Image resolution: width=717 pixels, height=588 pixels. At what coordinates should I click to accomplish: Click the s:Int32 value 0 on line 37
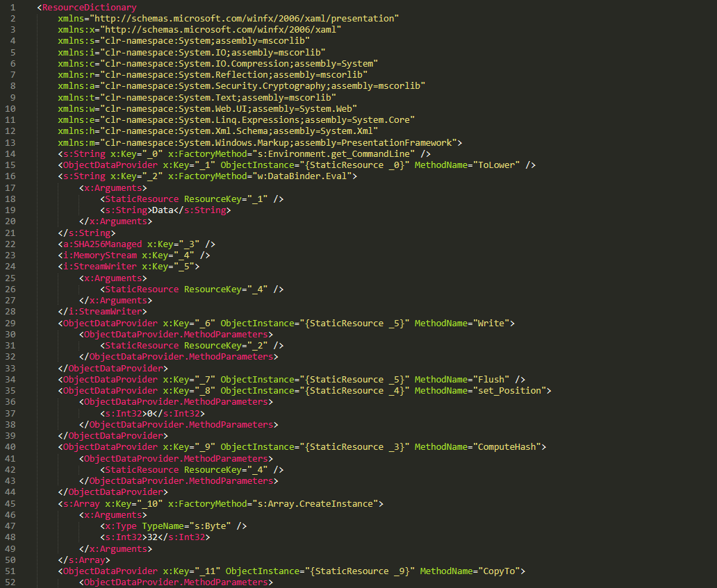(149, 414)
